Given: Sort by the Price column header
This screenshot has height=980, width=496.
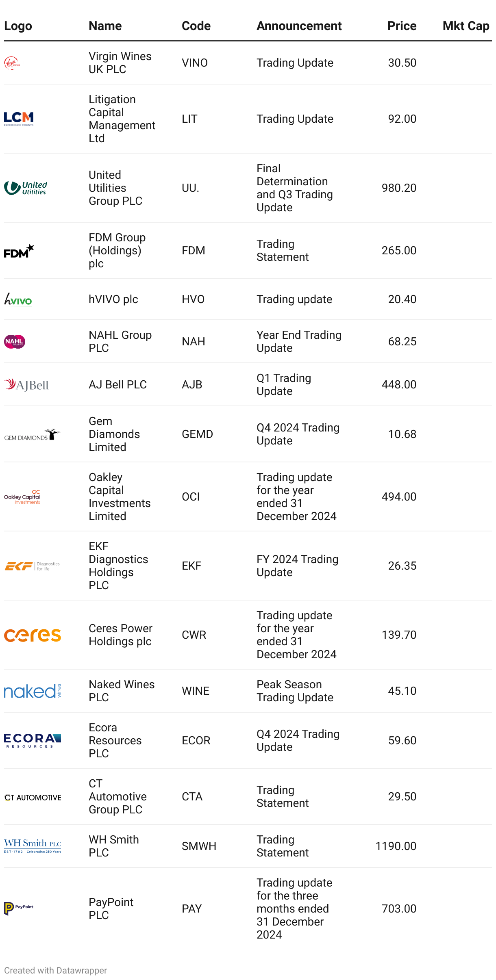Looking at the screenshot, I should pos(402,26).
